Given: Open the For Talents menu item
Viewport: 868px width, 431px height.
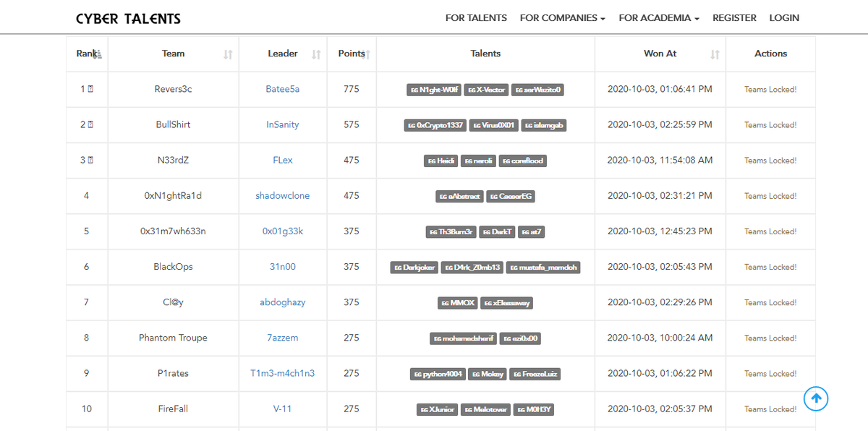Looking at the screenshot, I should (x=476, y=18).
